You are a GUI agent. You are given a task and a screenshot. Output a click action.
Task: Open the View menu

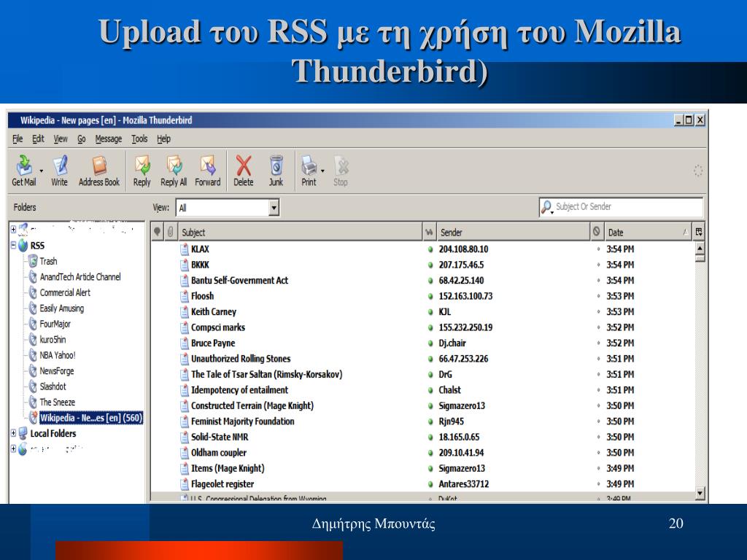[61, 139]
